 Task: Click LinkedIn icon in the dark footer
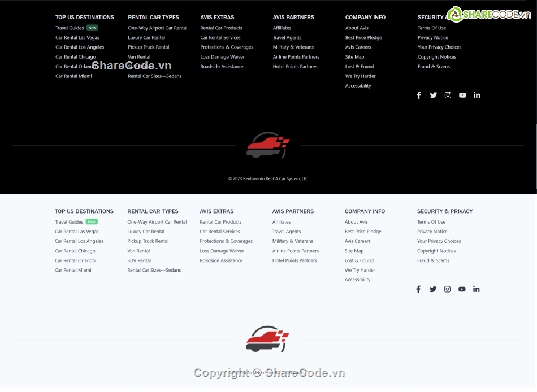coord(477,95)
